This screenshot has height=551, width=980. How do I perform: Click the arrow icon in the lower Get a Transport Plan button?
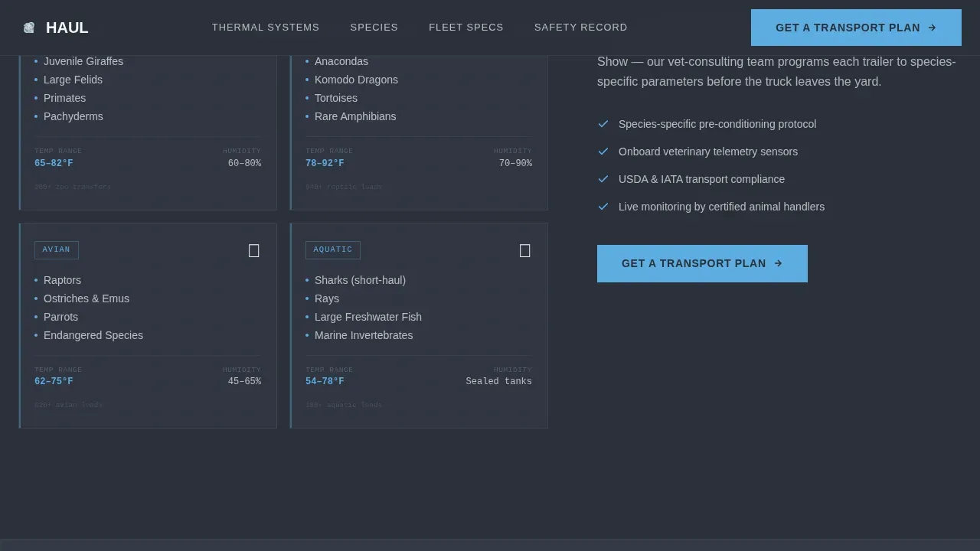tap(778, 263)
